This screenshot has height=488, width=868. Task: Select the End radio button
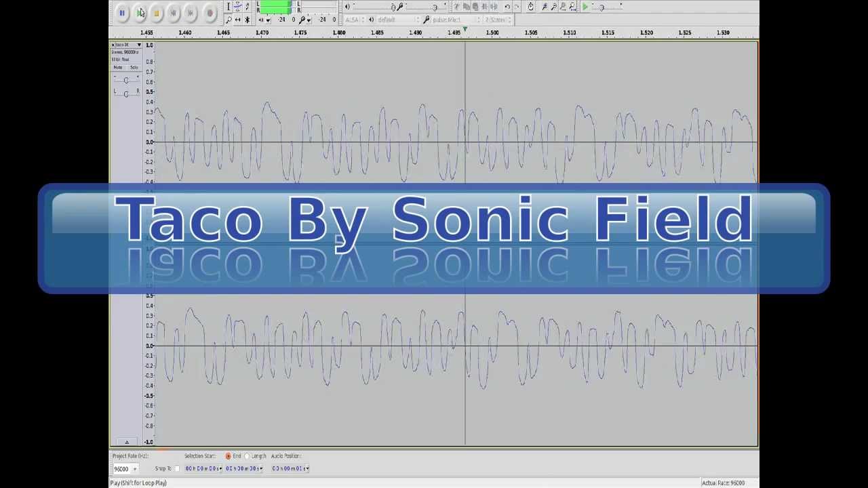pyautogui.click(x=229, y=456)
